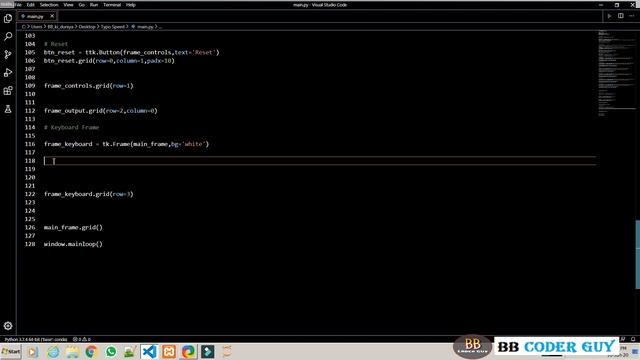The image size is (640, 360).
Task: Open the File menu
Action: [x=18, y=5]
